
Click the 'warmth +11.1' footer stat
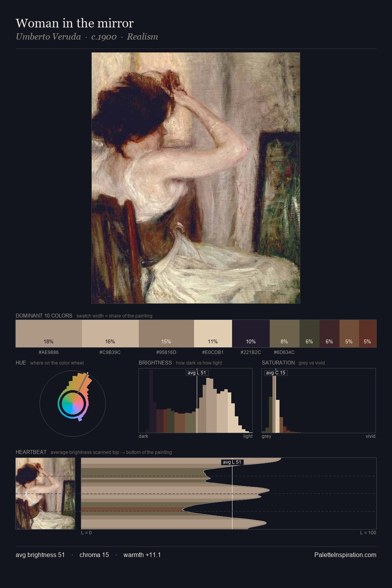142,555
